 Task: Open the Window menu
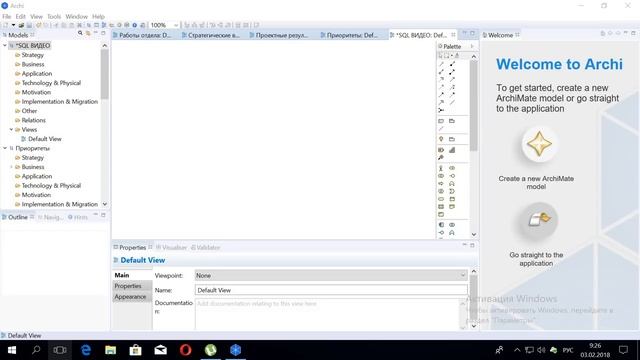(76, 16)
